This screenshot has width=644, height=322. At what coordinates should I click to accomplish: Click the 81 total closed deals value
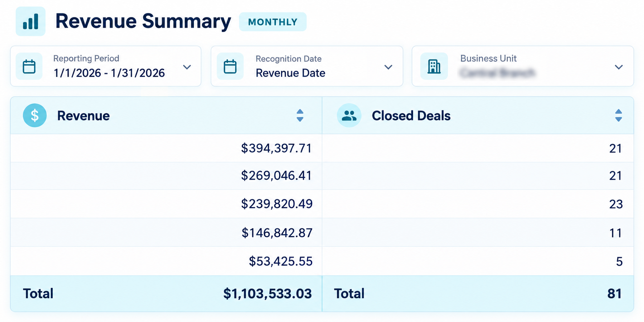615,294
